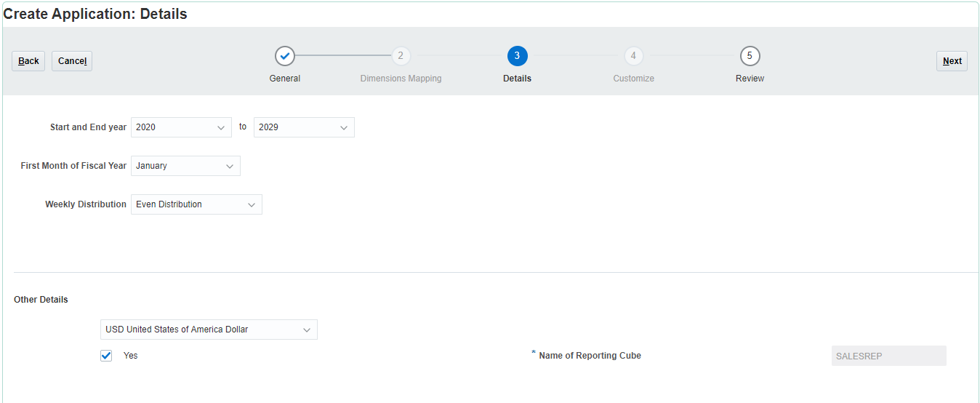Uncheck the Yes checkbox
The width and height of the screenshot is (980, 403).
[107, 356]
